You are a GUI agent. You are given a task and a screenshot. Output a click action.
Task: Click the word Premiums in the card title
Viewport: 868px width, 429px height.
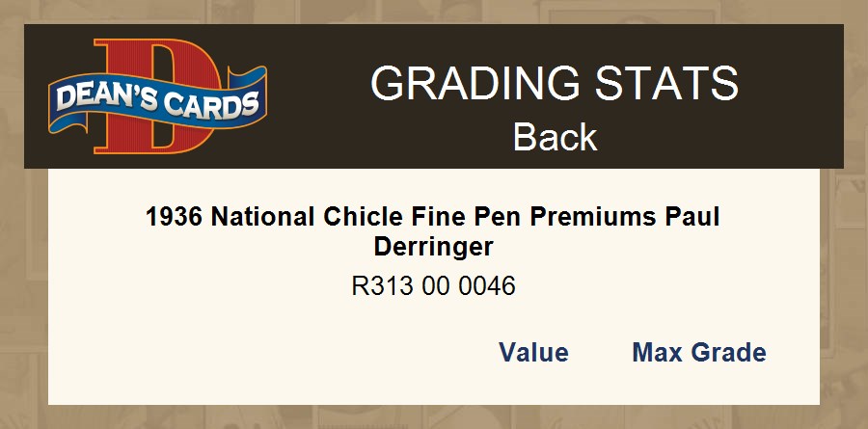[x=603, y=217]
